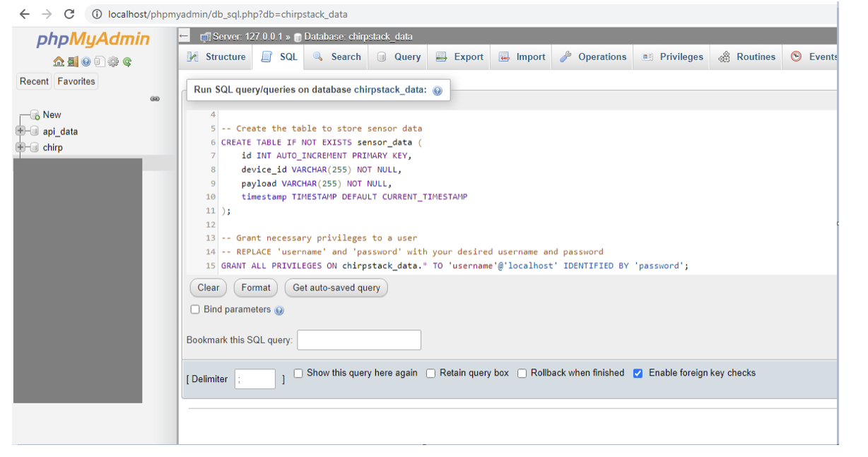Switch to the Structure tab

coord(216,57)
